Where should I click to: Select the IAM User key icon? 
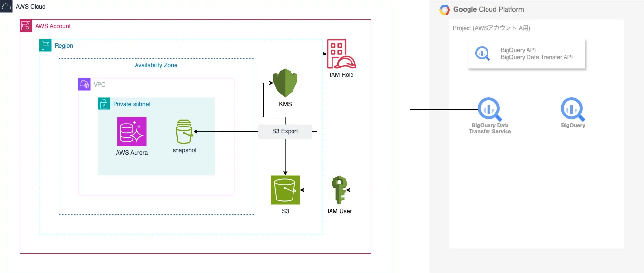339,190
